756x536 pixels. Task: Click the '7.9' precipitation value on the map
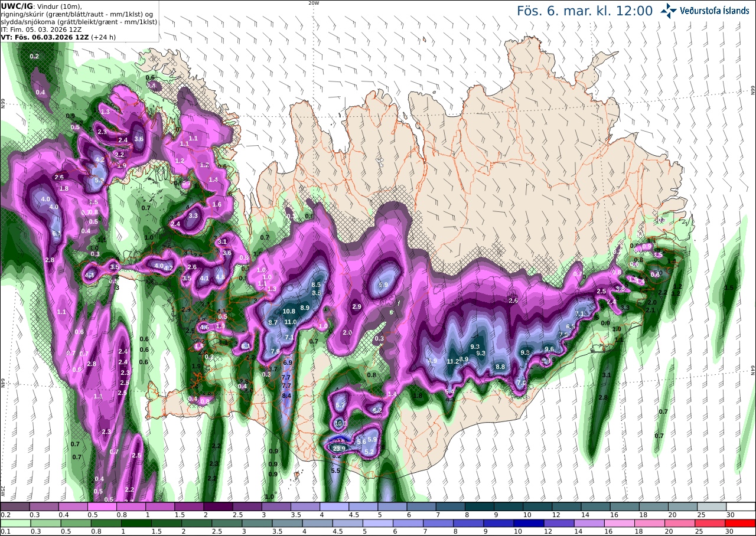pos(275,351)
